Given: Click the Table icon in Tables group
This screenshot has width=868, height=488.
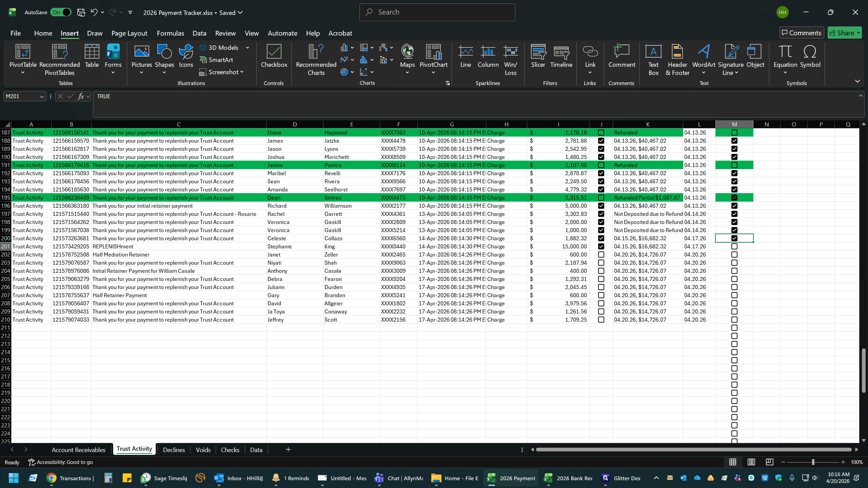Looking at the screenshot, I should click(92, 56).
